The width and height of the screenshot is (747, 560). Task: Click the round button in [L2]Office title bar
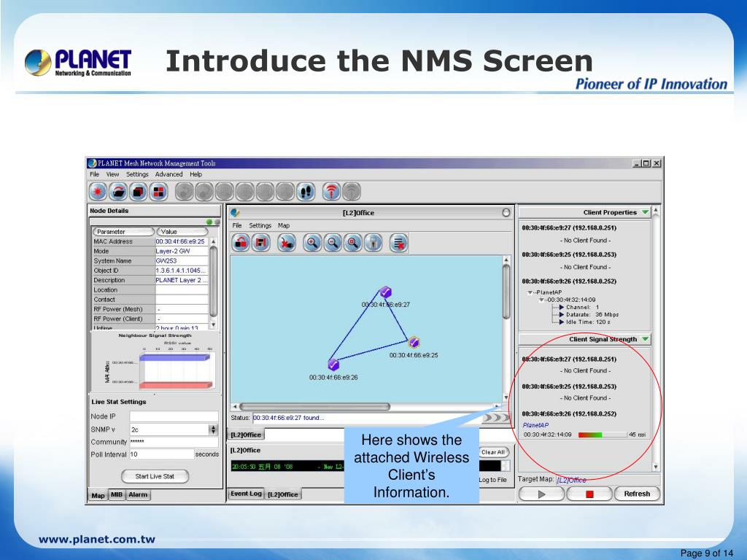pos(506,213)
